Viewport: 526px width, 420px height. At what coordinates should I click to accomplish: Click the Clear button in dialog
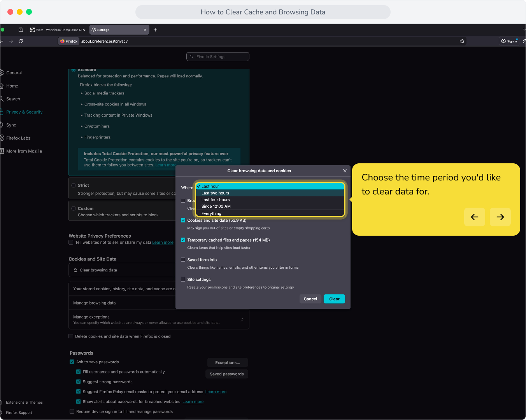click(334, 299)
